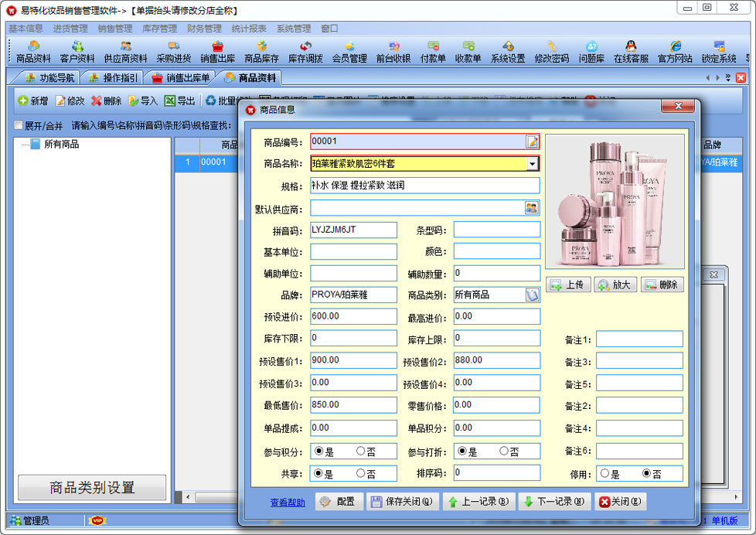Click the product image thumbnail

click(x=614, y=202)
